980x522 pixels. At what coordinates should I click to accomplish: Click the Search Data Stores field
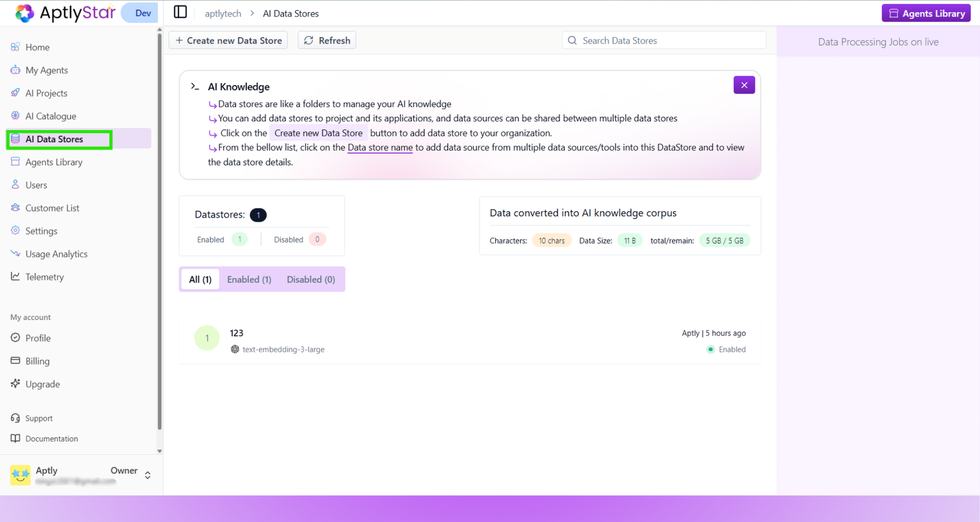point(663,40)
